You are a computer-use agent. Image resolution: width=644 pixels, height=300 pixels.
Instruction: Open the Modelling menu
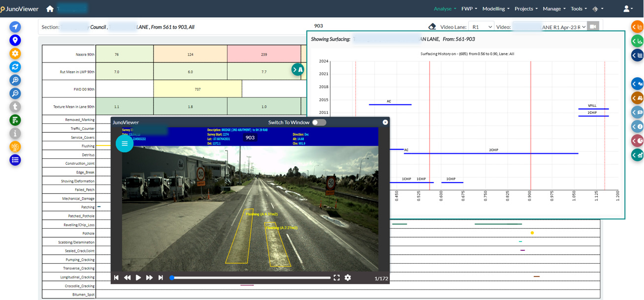pos(496,9)
